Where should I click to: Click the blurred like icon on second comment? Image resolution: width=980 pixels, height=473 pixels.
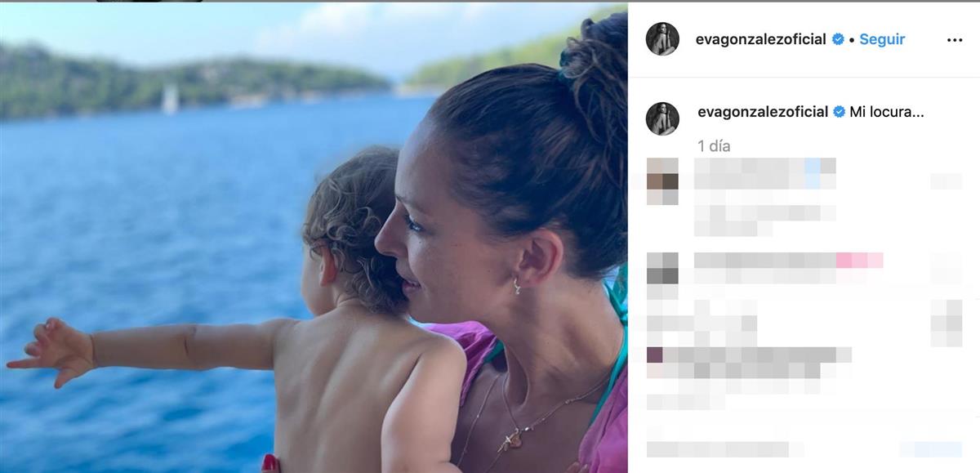coord(946,268)
